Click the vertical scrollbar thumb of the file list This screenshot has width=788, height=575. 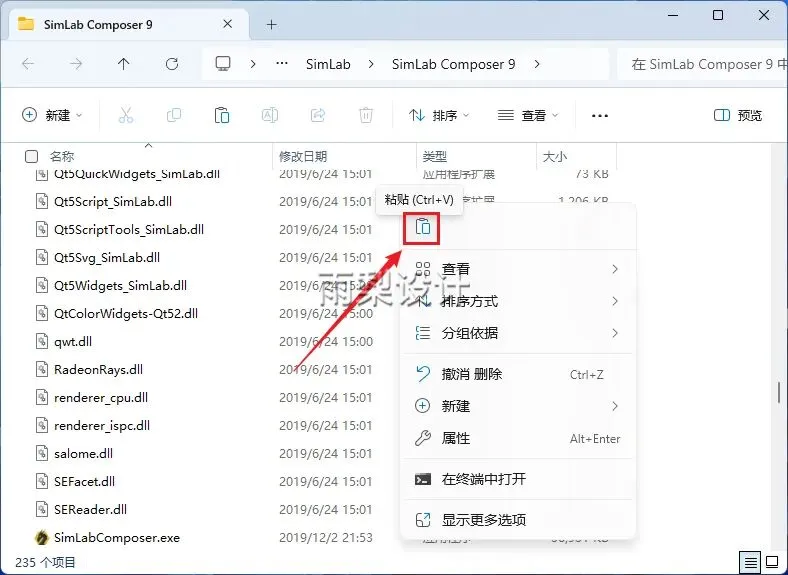[x=778, y=392]
